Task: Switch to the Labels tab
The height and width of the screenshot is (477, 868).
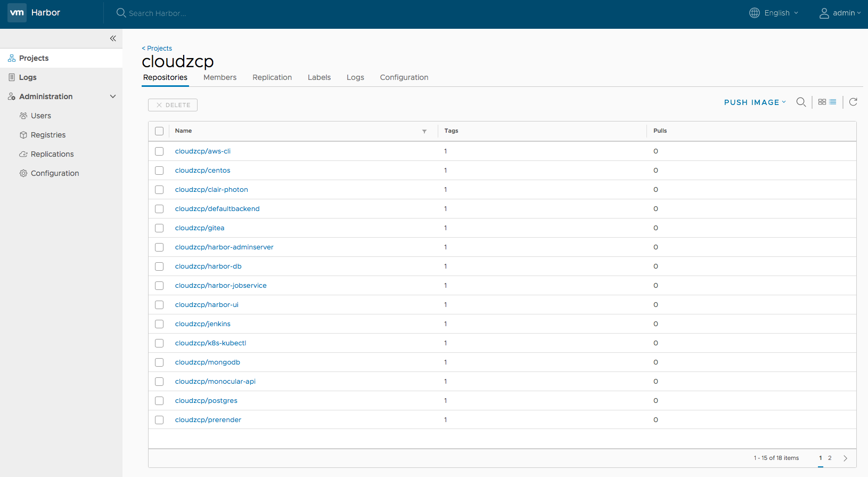Action: click(320, 77)
